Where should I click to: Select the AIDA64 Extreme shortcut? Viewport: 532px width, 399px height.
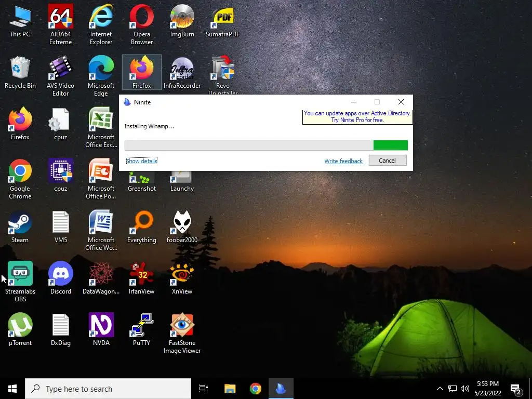pos(60,24)
